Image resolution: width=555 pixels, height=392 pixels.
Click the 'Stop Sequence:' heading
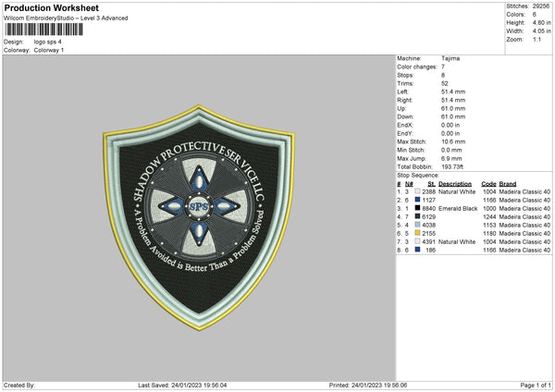(x=418, y=175)
